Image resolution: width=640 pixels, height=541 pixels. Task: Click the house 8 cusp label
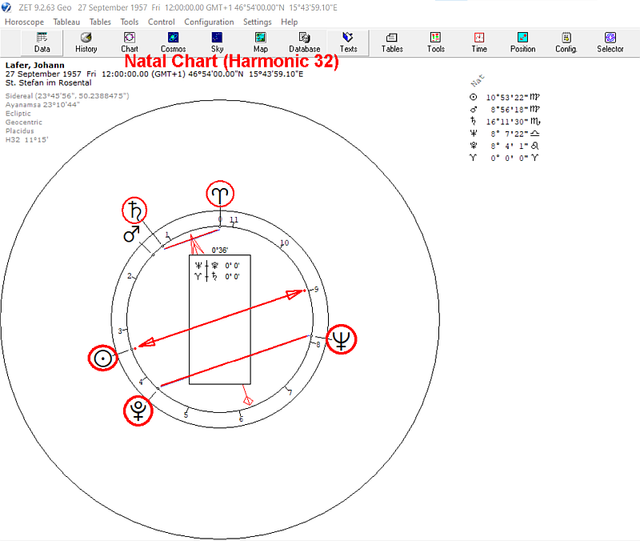(x=318, y=345)
